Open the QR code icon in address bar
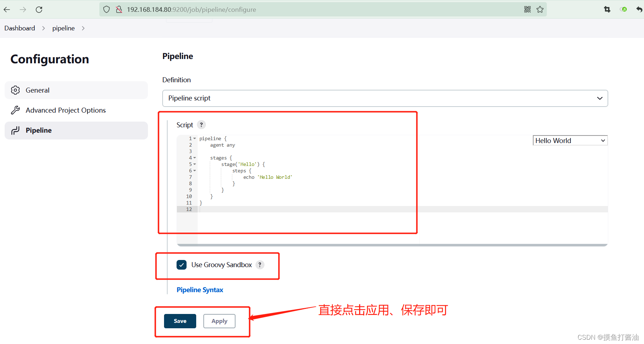Screen dimensions: 644x344 [x=527, y=9]
